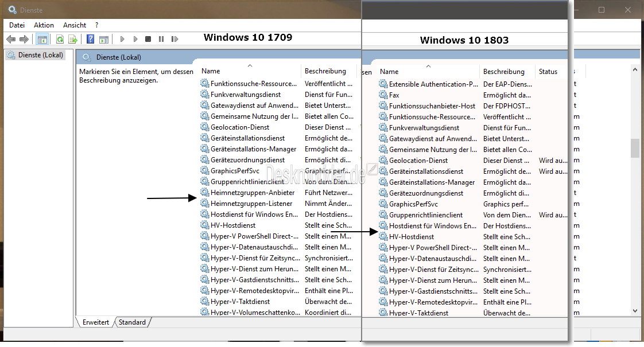Select Hyper-V-Dienst für Zeitsync... in 1803 list
Viewport: 644px width, 347px height.
pyautogui.click(x=434, y=270)
